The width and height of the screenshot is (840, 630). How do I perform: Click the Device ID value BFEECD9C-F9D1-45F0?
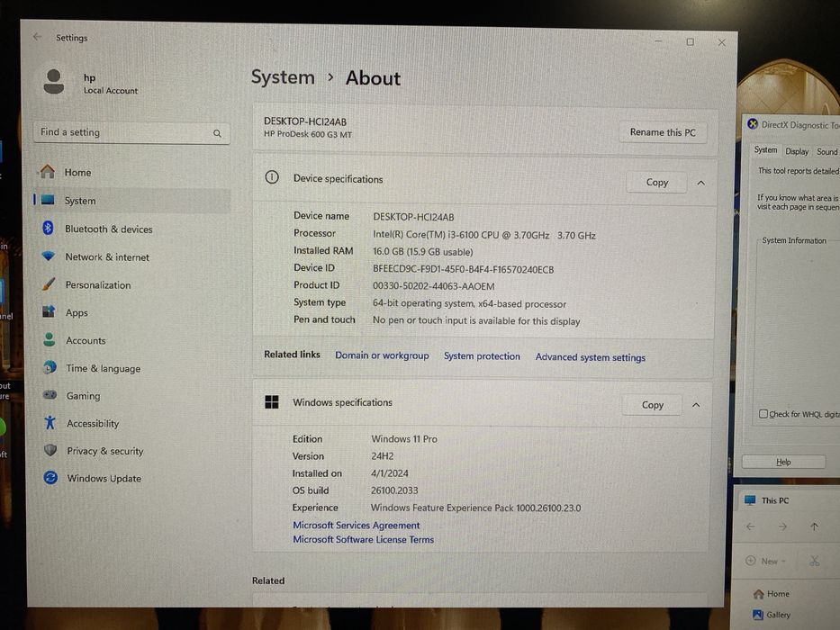click(464, 269)
